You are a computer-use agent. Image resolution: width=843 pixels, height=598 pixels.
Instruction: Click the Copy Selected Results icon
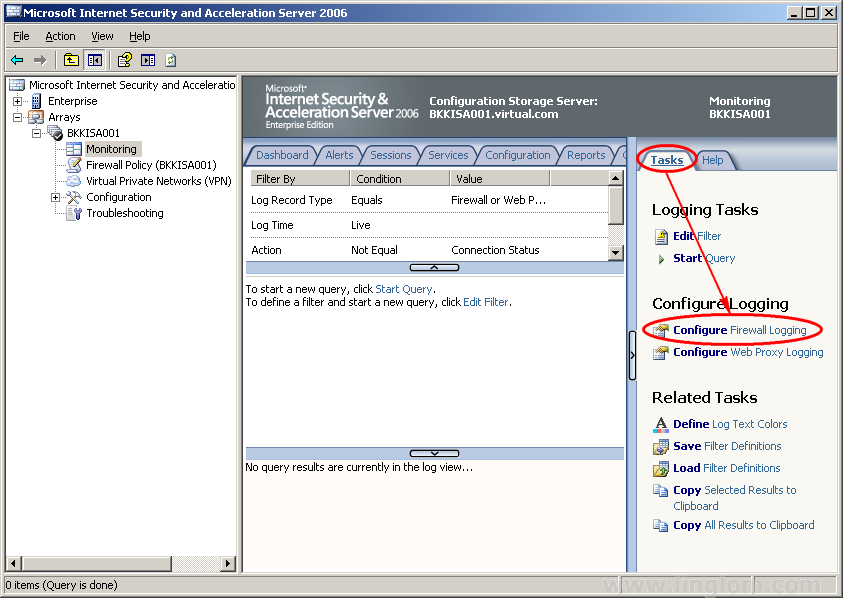[661, 490]
